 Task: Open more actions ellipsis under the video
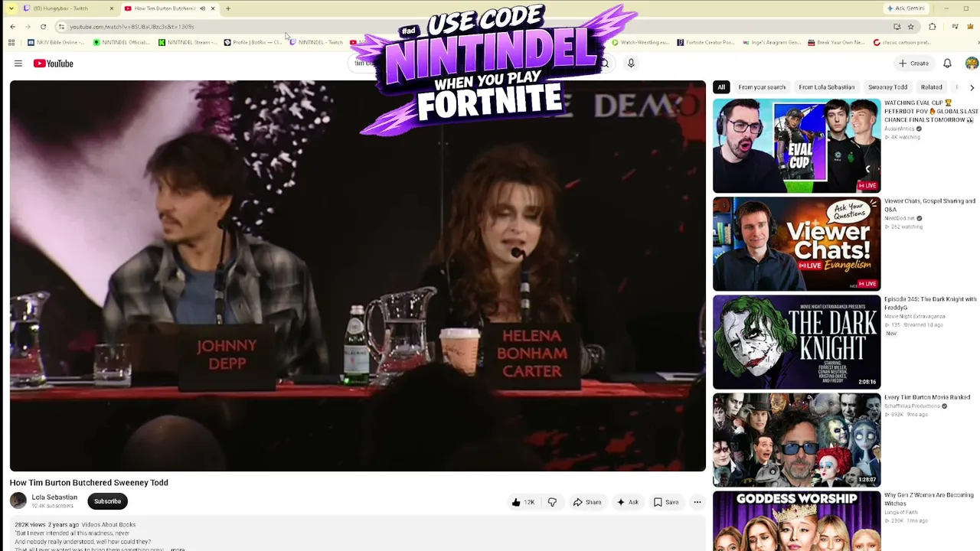click(697, 502)
